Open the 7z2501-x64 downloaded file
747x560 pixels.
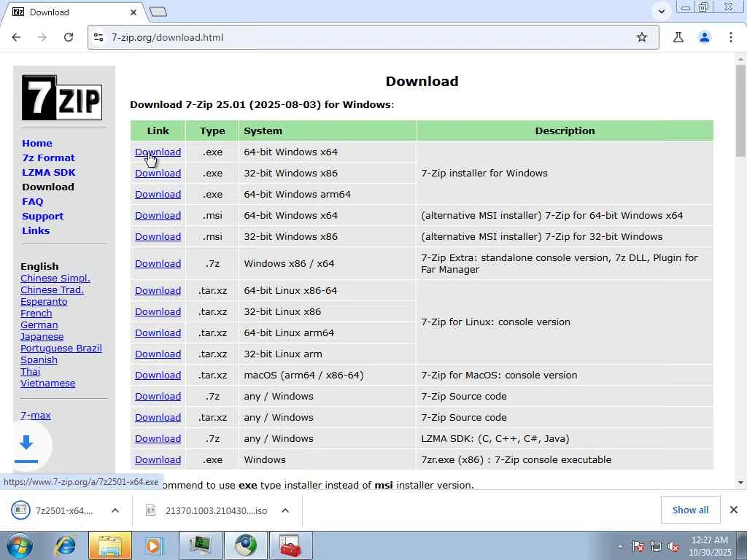(x=53, y=510)
